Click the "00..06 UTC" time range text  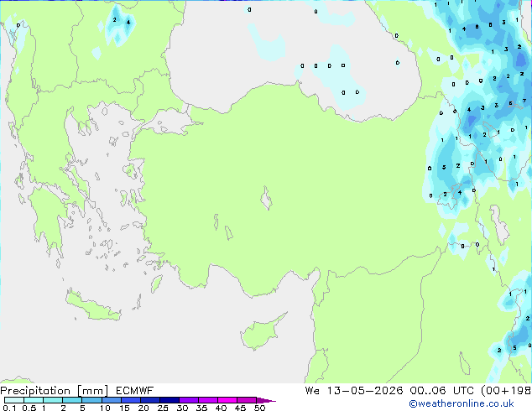[x=442, y=391]
